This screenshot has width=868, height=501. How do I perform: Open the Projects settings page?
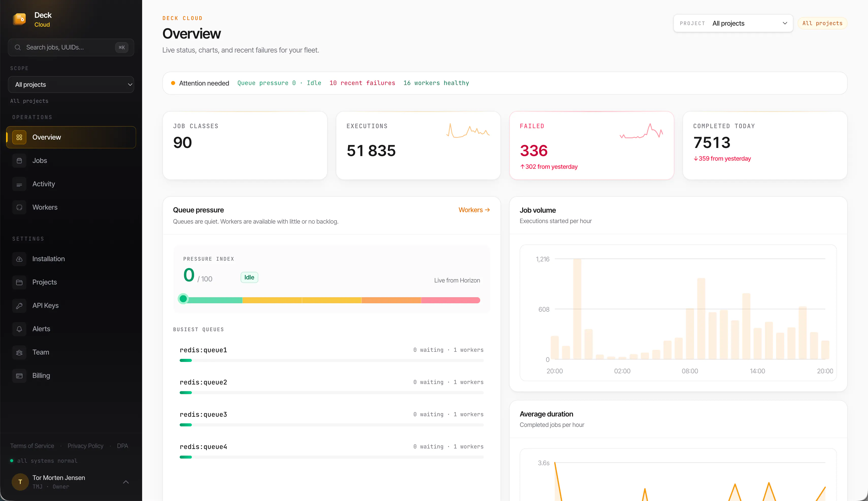click(71, 282)
